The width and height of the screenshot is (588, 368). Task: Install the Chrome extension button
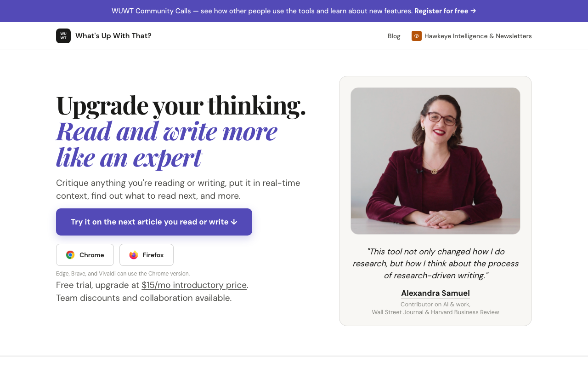(x=85, y=255)
